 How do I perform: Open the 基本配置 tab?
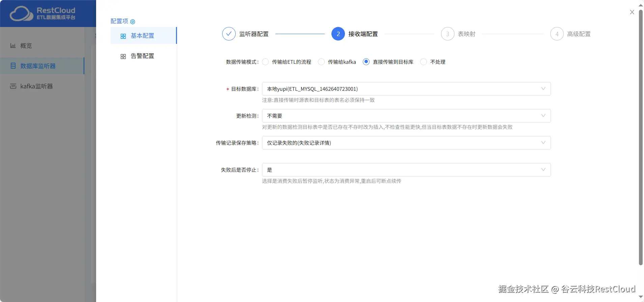point(144,35)
